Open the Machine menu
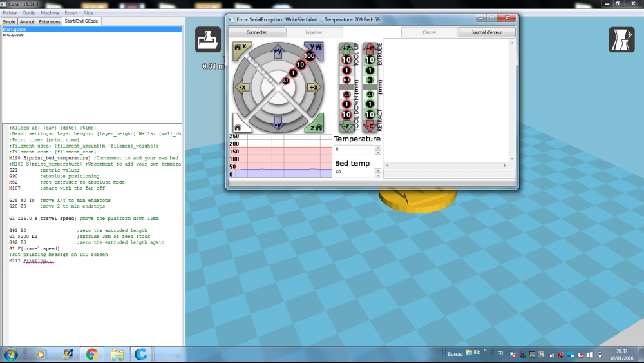Screen dimensions: 644x363 point(50,13)
